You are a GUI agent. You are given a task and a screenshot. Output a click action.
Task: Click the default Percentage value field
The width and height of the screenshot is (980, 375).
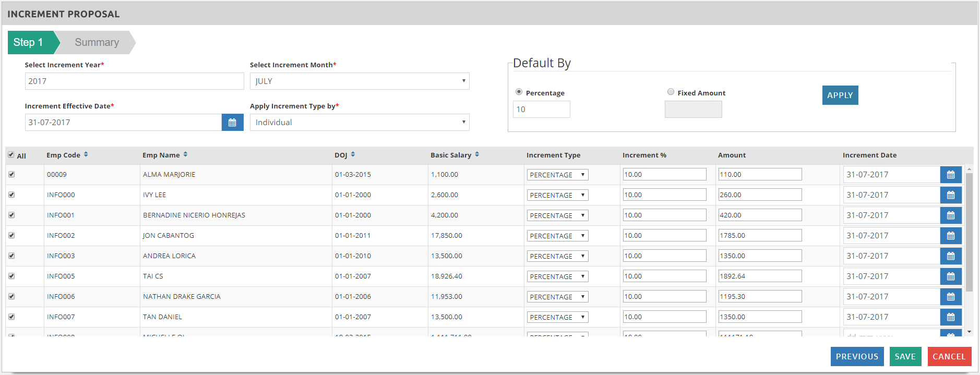[541, 110]
